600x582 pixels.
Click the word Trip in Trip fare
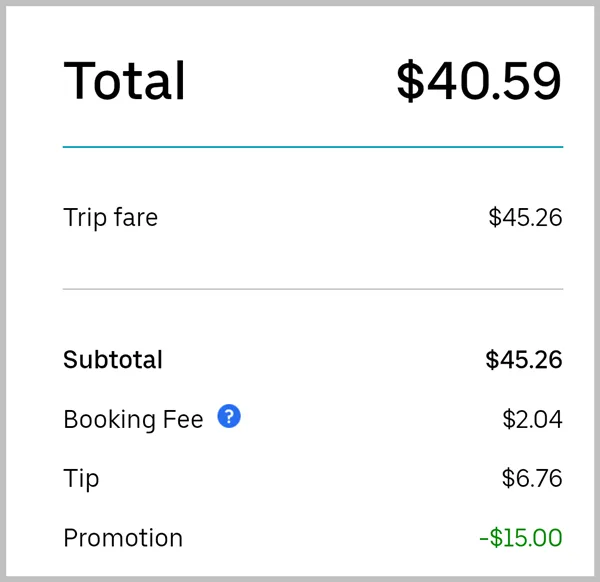pos(85,218)
